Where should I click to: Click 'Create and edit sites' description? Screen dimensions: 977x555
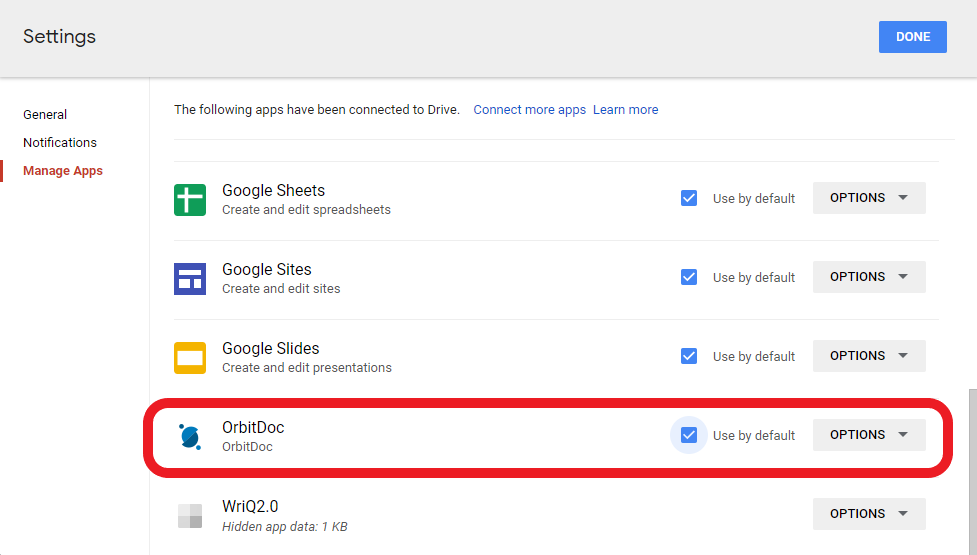click(x=281, y=289)
